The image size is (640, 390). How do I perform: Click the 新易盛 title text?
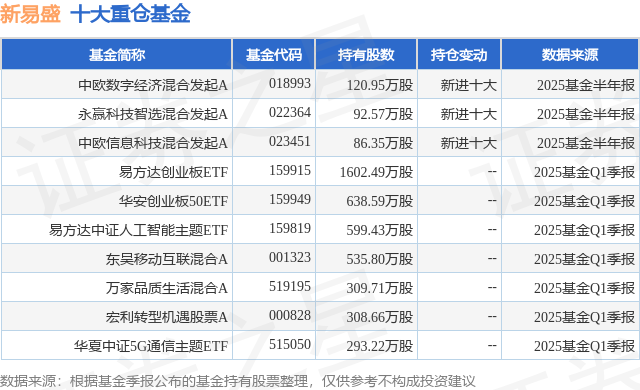(30, 14)
